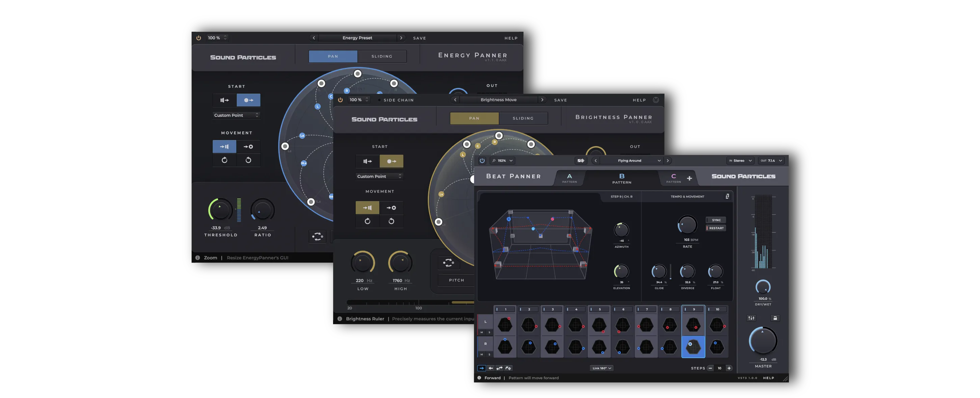The height and width of the screenshot is (398, 980).
Task: Select SLIDING tab in Energy Panner
Action: (382, 56)
